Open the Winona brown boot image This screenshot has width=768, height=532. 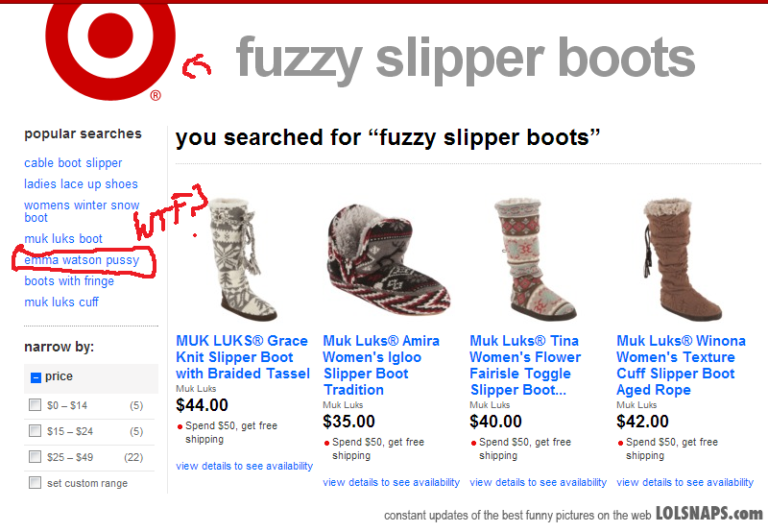[x=682, y=260]
